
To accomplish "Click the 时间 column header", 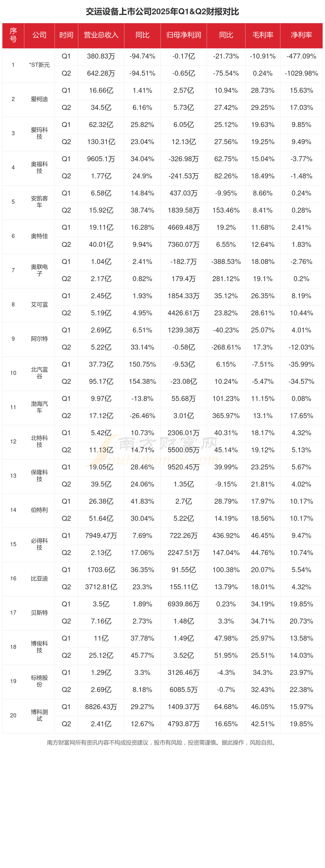I will pos(66,35).
